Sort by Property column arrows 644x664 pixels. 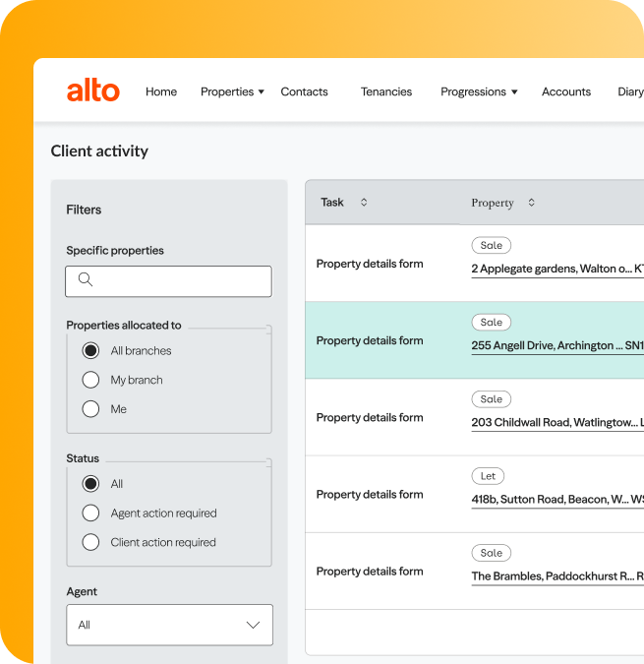tap(532, 203)
